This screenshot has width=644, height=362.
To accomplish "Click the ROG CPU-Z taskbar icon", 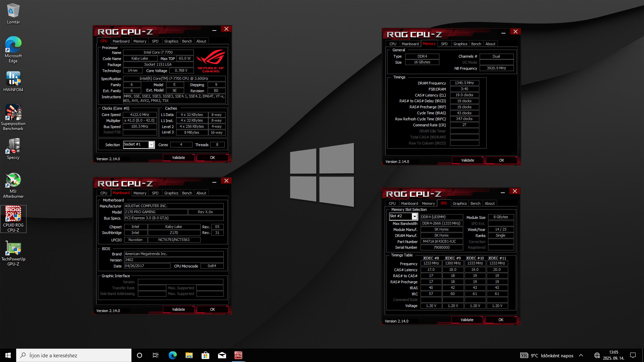I will (x=238, y=355).
